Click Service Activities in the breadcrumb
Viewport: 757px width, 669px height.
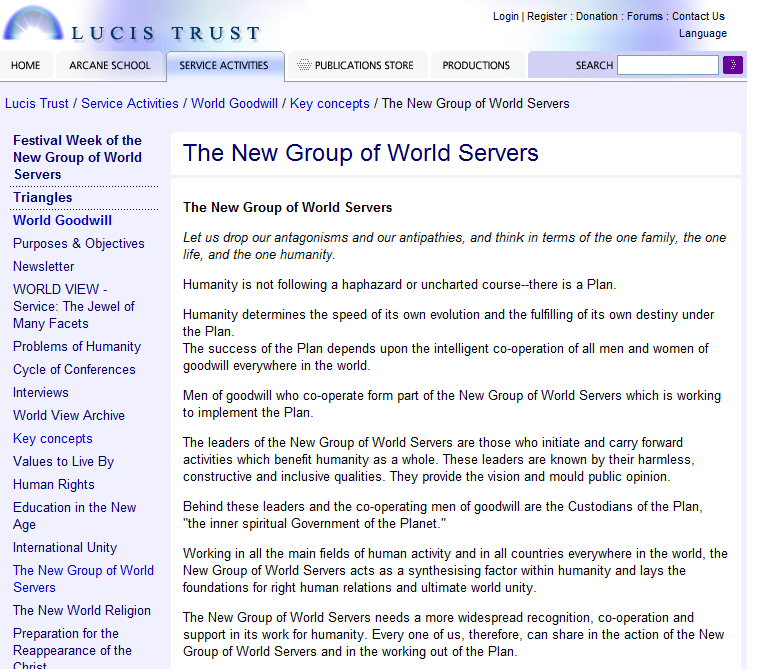130,103
